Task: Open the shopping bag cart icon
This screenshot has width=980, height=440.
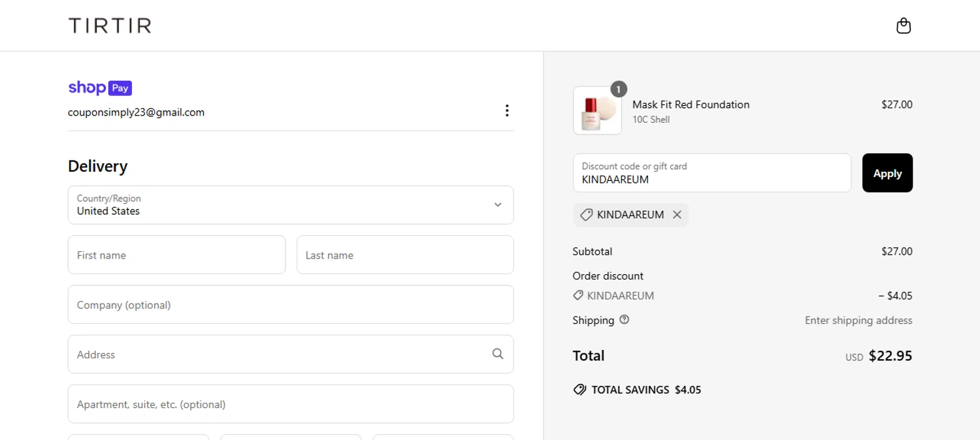Action: point(904,25)
